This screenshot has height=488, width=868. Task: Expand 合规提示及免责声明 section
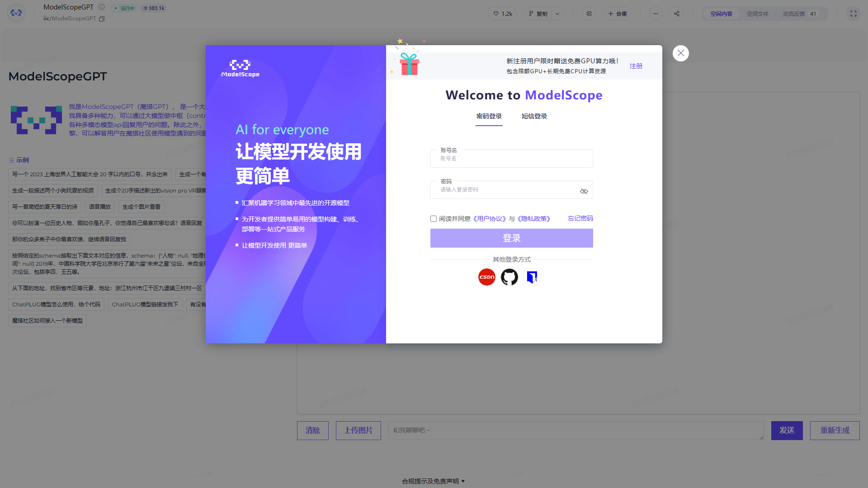tap(433, 481)
